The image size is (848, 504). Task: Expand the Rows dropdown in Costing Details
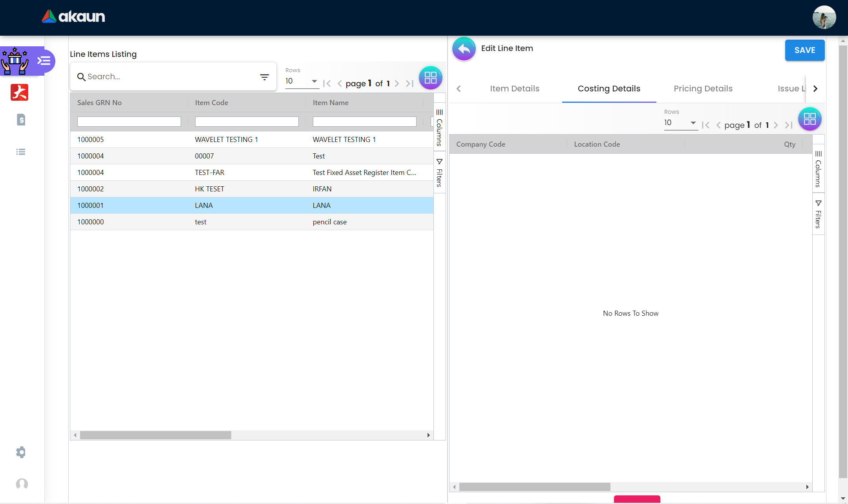tap(680, 123)
